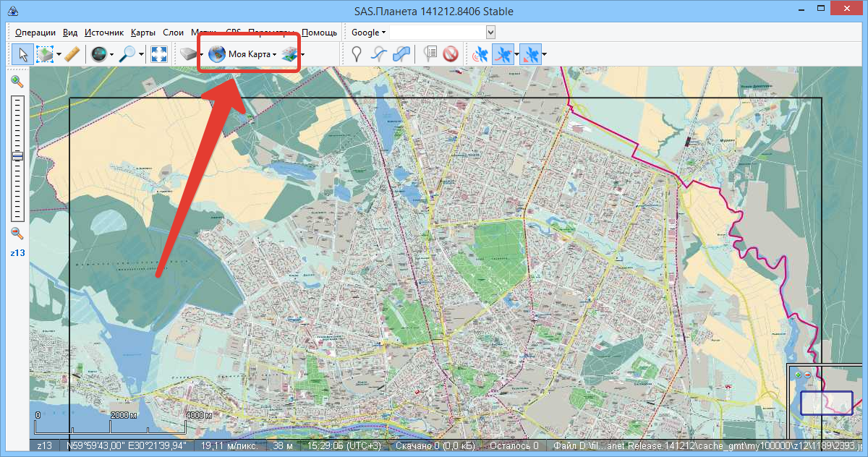Click the add placemark pin tool
868x457 pixels.
click(x=357, y=54)
